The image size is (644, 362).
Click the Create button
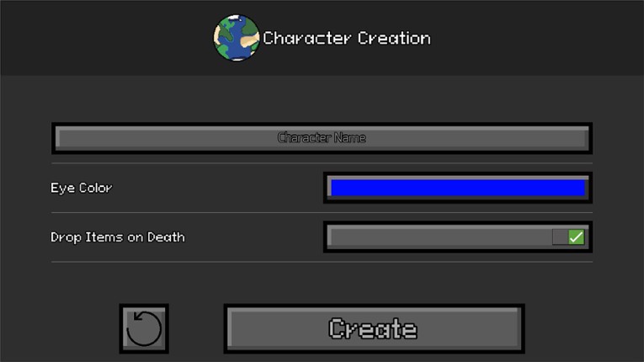pyautogui.click(x=374, y=328)
